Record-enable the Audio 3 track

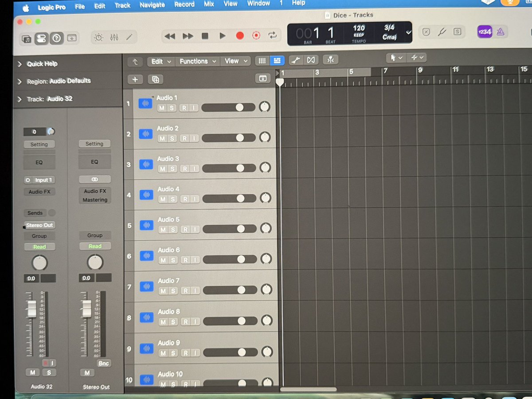[185, 169]
